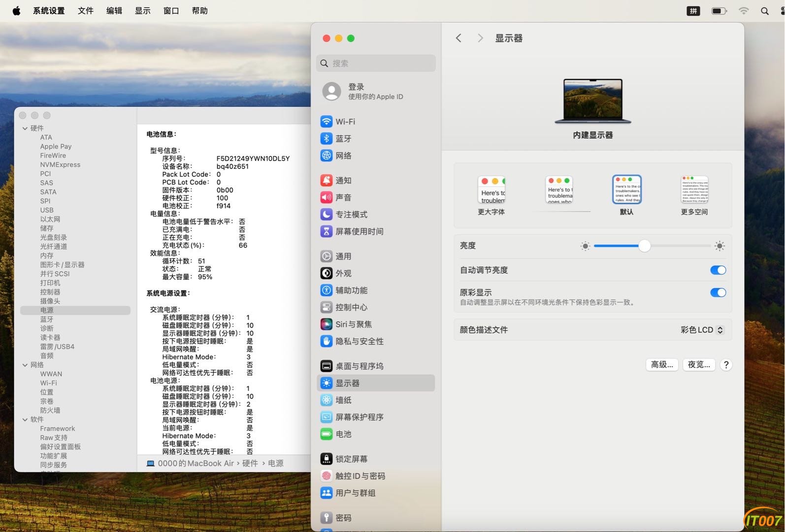This screenshot has width=785, height=532.
Task: Select USB in System Information sidebar
Action: click(x=47, y=210)
